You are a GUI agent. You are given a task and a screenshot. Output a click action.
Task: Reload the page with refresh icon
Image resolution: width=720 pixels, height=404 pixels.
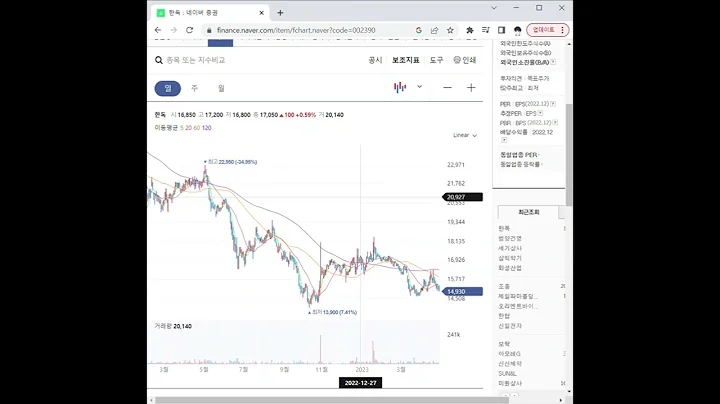[x=189, y=30]
